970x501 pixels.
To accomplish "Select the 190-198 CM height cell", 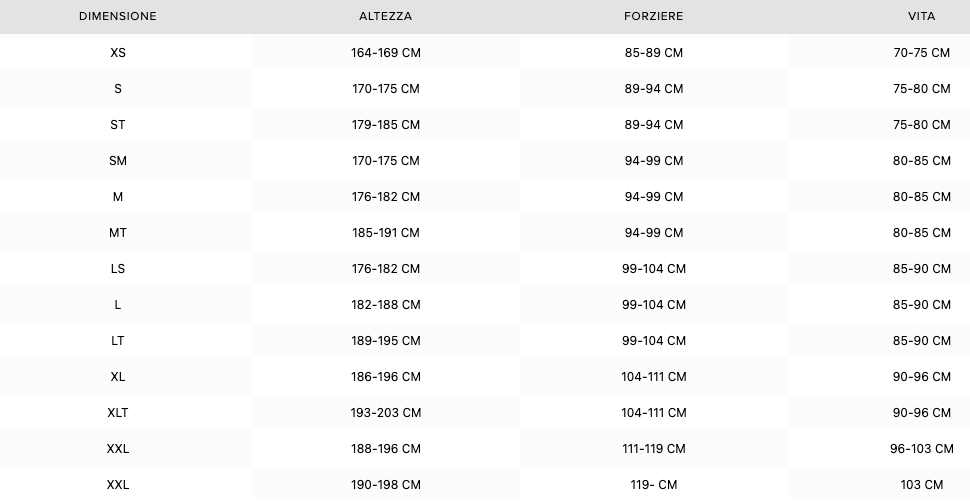I will (385, 485).
